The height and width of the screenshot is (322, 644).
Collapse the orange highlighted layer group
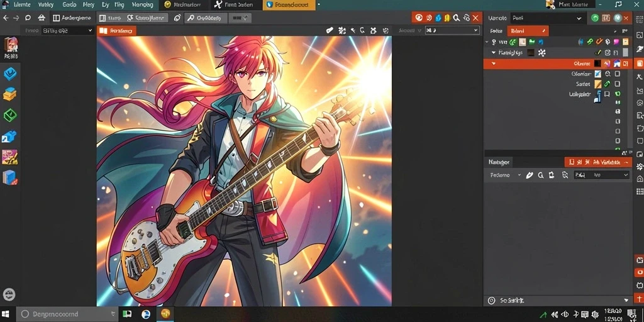click(x=493, y=64)
